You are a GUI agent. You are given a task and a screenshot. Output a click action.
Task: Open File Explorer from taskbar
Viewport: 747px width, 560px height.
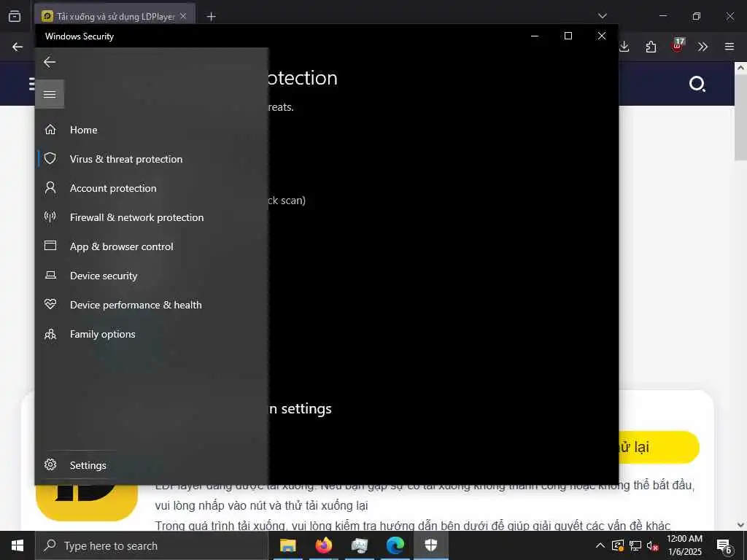click(287, 545)
